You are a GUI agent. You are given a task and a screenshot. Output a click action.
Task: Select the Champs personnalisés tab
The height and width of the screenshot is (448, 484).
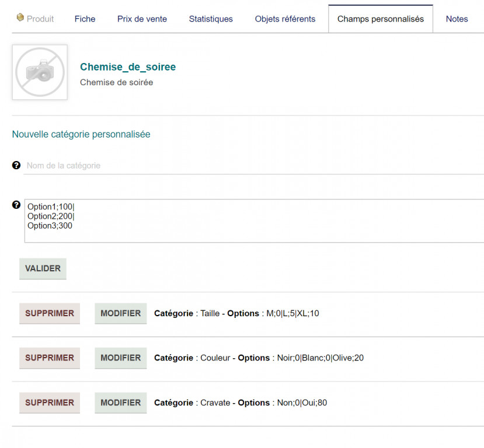point(381,19)
